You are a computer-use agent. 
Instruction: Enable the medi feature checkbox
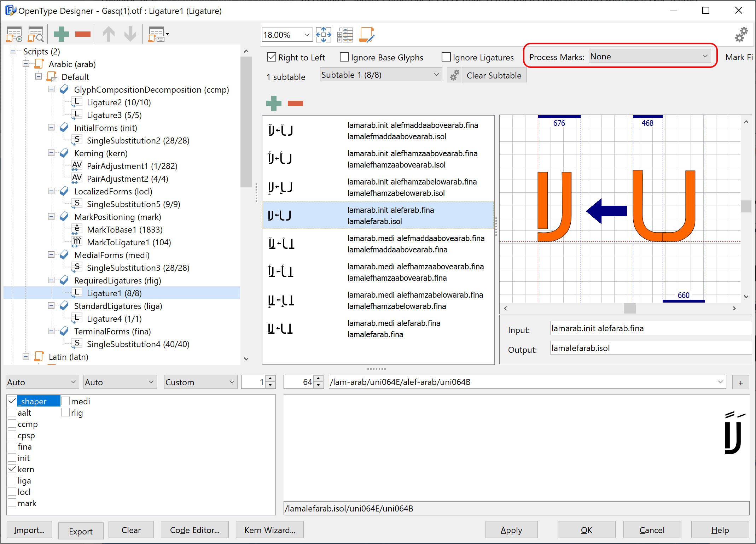(x=65, y=401)
